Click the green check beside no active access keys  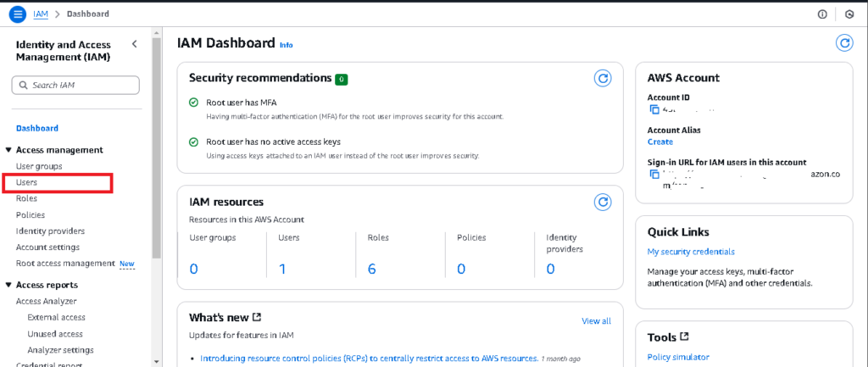click(193, 142)
